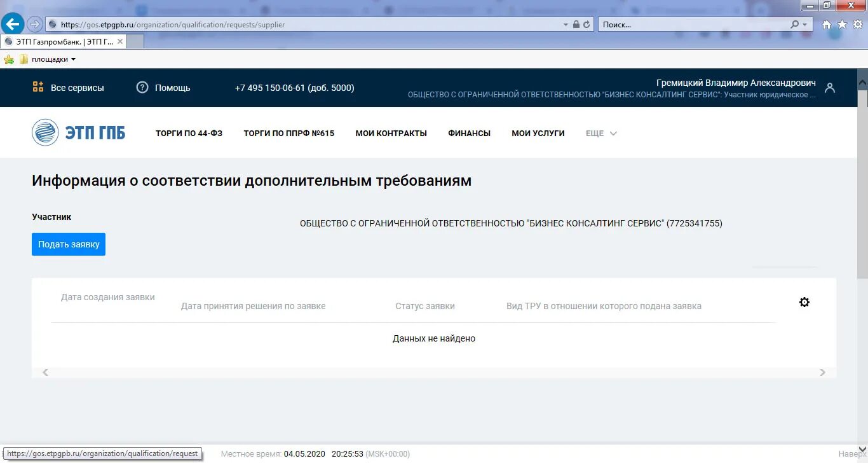Image resolution: width=868 pixels, height=463 pixels.
Task: Open МОИ УСЛУГИ menu
Action: point(538,134)
